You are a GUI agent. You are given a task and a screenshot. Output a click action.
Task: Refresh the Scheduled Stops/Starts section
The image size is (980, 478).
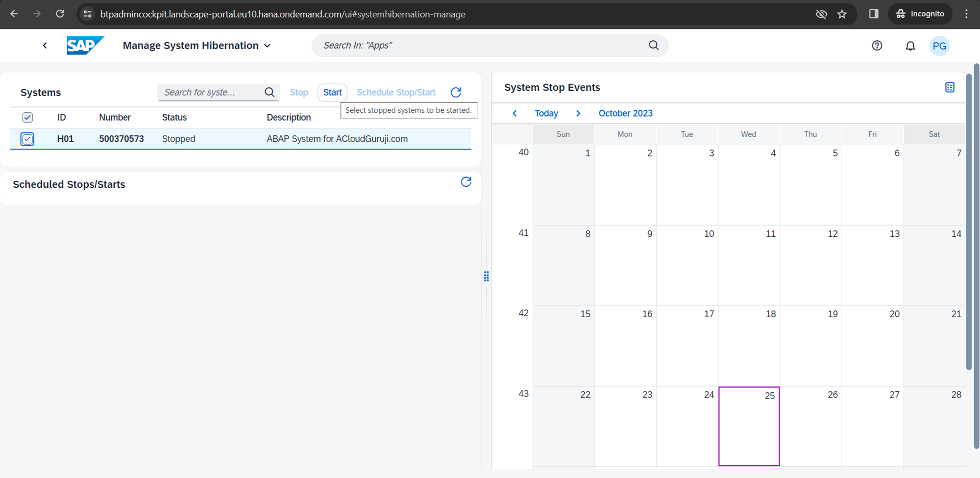click(x=466, y=182)
